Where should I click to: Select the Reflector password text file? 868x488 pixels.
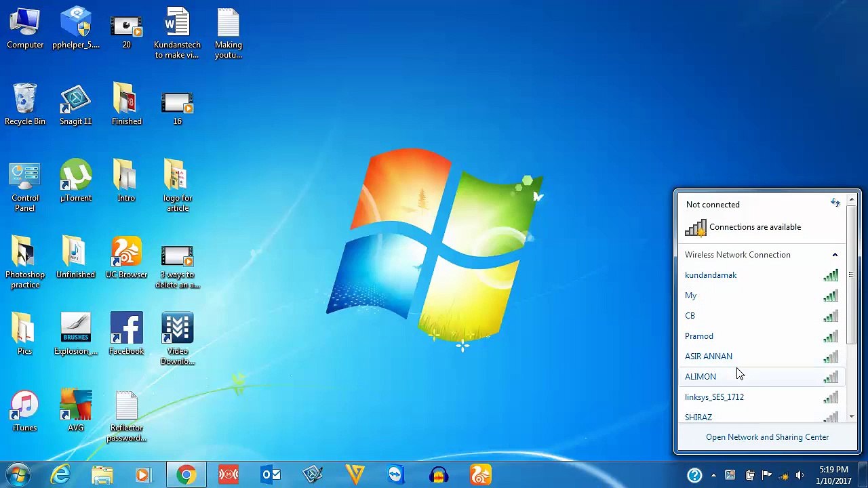click(126, 417)
